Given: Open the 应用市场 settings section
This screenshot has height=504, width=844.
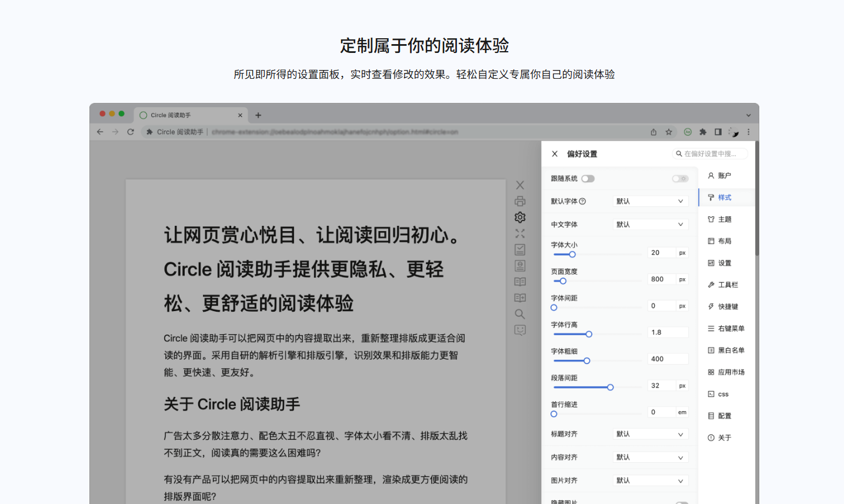Looking at the screenshot, I should [x=727, y=372].
